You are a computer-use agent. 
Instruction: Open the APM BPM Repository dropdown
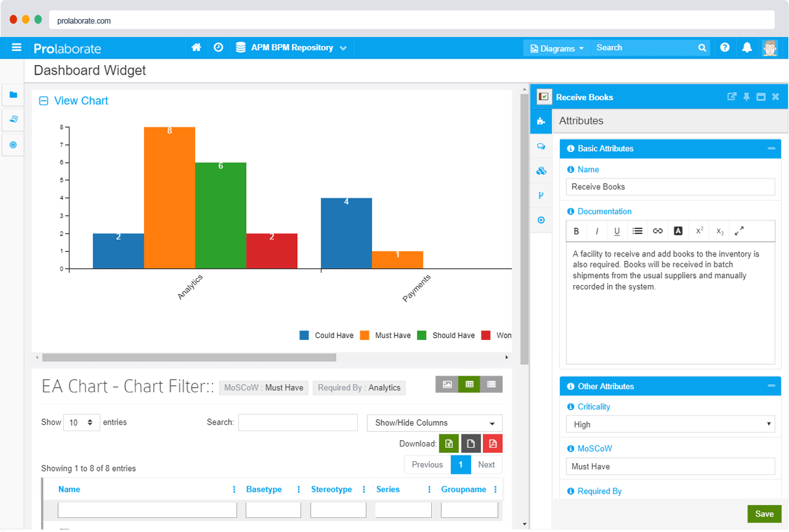pos(291,47)
